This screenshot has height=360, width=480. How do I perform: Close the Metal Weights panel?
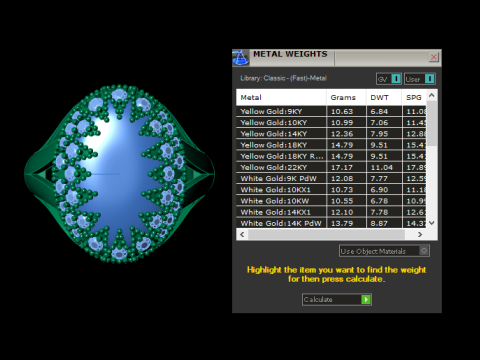click(x=433, y=57)
